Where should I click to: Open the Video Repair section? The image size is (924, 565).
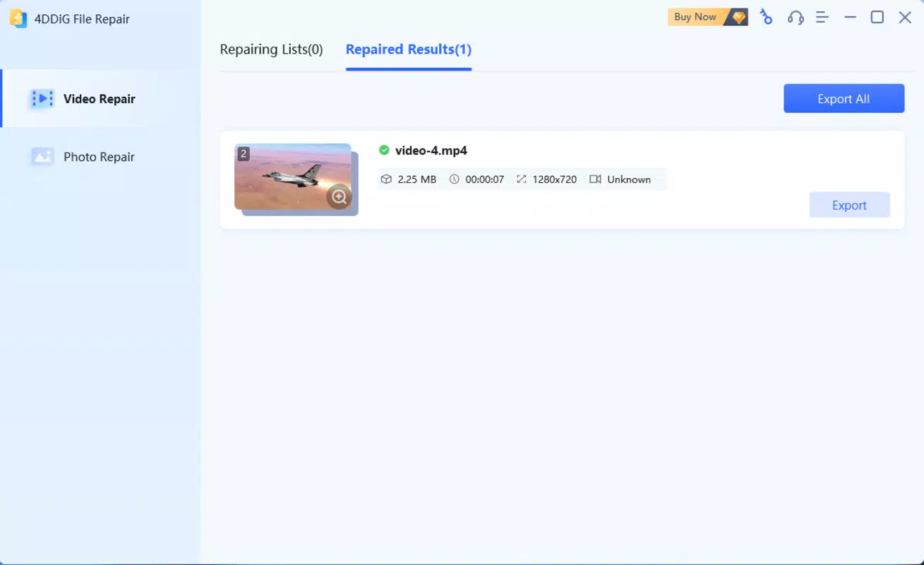100,99
